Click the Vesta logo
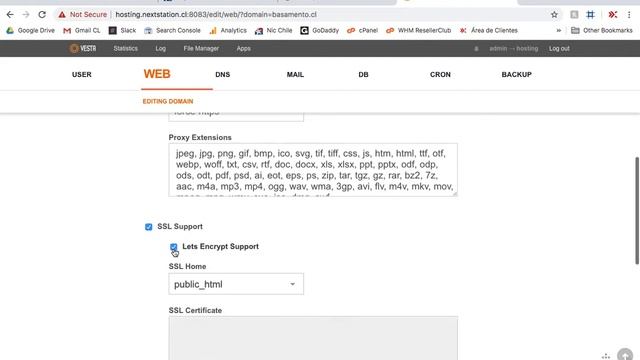Screen dimensions: 640x360 tap(83, 48)
